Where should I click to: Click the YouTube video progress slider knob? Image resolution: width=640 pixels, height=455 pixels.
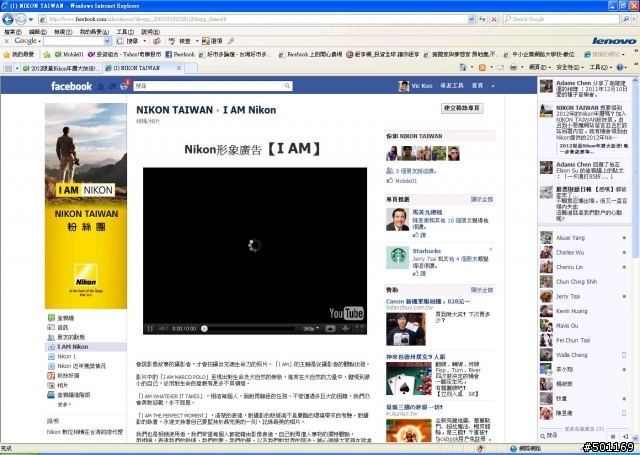pos(204,328)
